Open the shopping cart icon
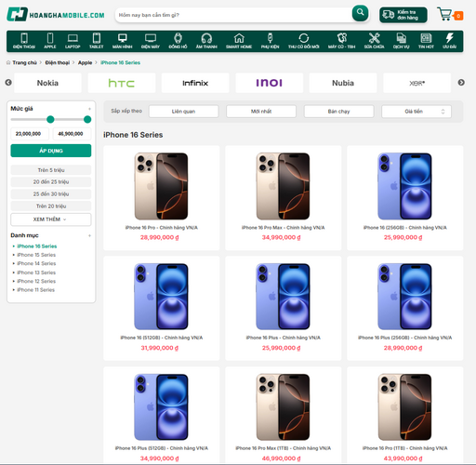The width and height of the screenshot is (476, 465). [x=444, y=14]
